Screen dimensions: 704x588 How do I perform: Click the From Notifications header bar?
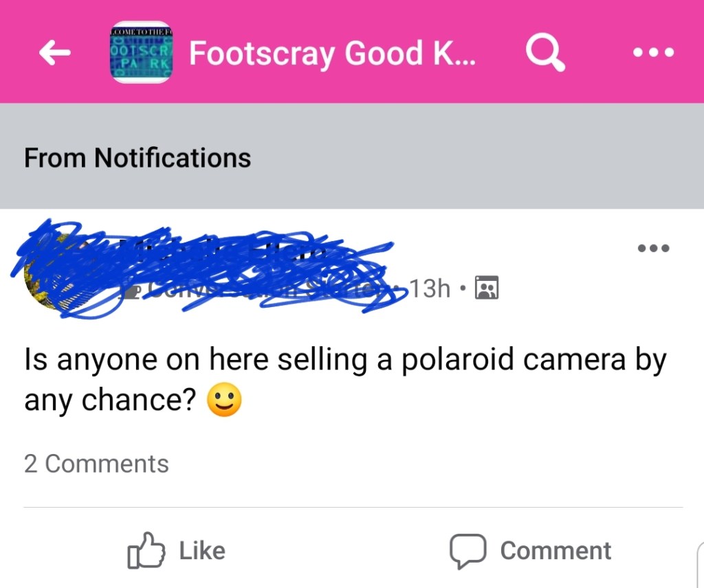pos(352,157)
